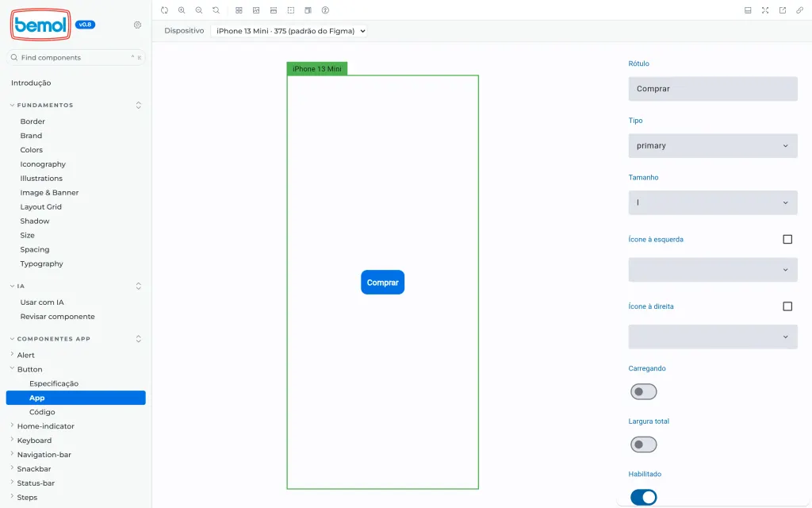Open the accessibility vision simulator icon
The width and height of the screenshot is (812, 508).
click(325, 10)
